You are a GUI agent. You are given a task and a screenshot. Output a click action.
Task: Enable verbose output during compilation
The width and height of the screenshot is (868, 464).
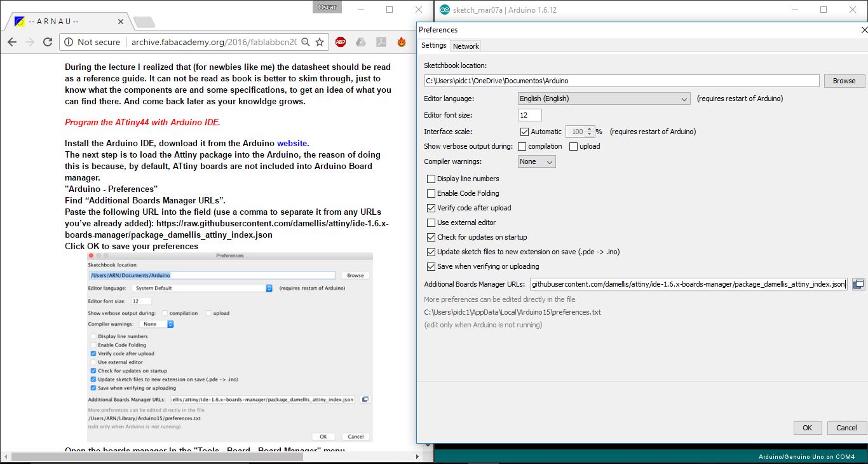coord(522,146)
